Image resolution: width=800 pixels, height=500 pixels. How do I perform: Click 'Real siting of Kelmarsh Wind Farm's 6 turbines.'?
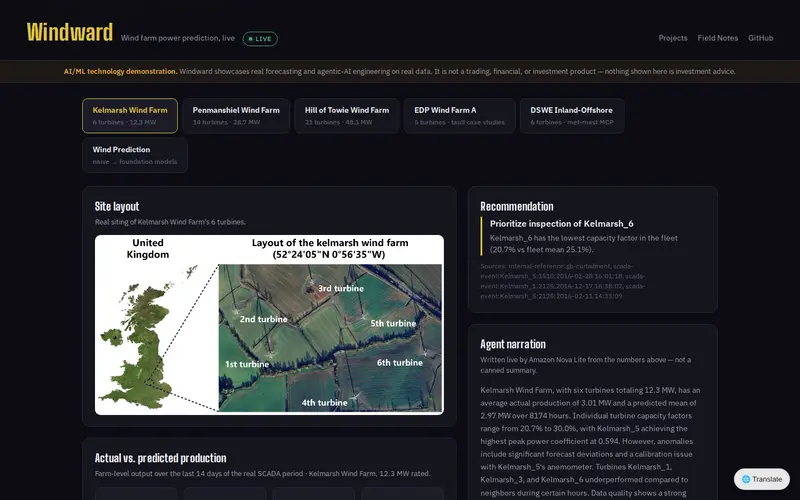(170, 222)
